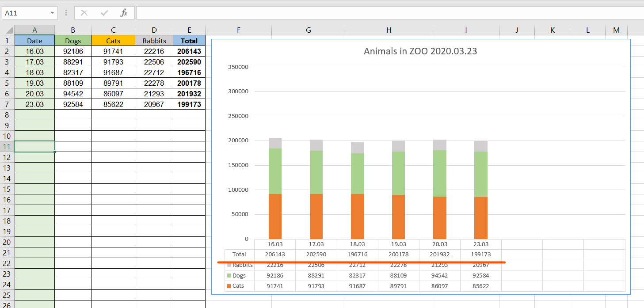Select the Dogs header cell
The width and height of the screenshot is (644, 308).
point(72,40)
